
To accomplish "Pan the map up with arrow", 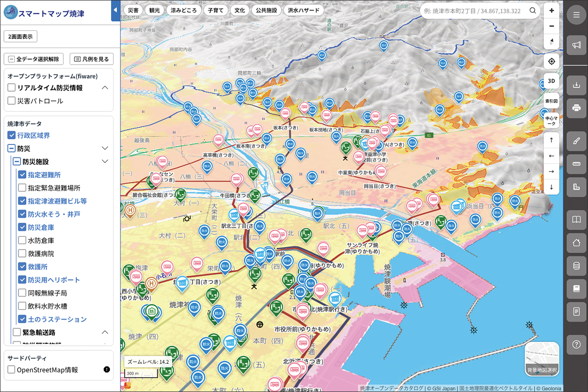I will pyautogui.click(x=552, y=140).
